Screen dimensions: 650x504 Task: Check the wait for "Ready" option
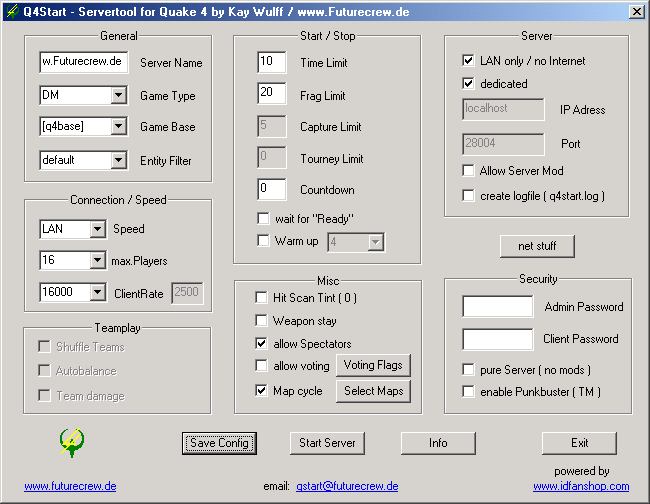pos(263,218)
